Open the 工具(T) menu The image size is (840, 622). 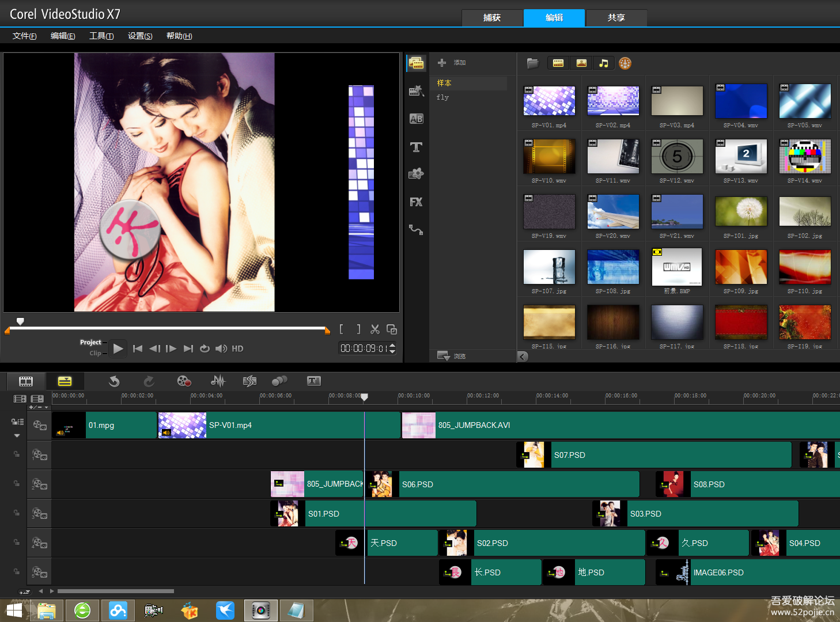pyautogui.click(x=101, y=36)
